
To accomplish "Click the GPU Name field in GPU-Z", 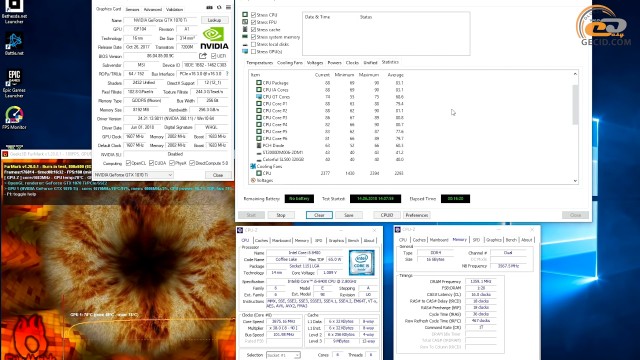I will 161,20.
